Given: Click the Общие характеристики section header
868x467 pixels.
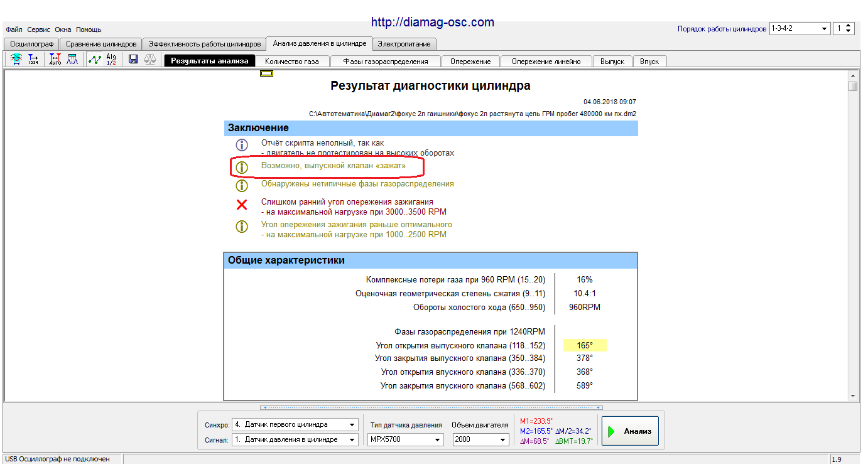Looking at the screenshot, I should pos(431,260).
